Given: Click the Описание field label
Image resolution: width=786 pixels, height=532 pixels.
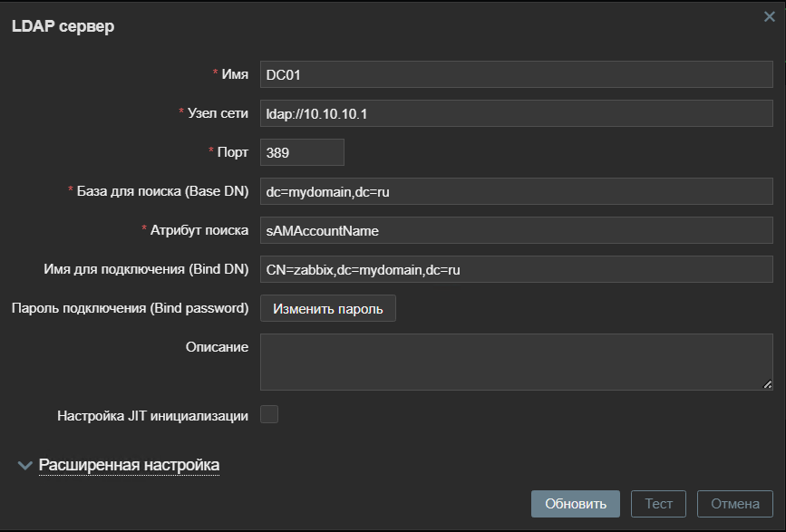Looking at the screenshot, I should (x=217, y=347).
